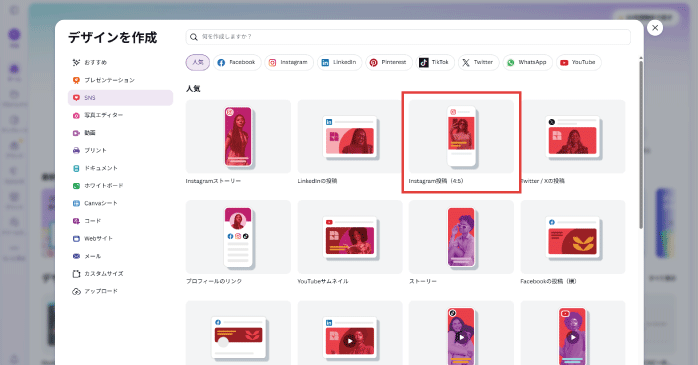Filter by TikTok chip
Viewport: 698px width, 365px height.
click(x=435, y=62)
